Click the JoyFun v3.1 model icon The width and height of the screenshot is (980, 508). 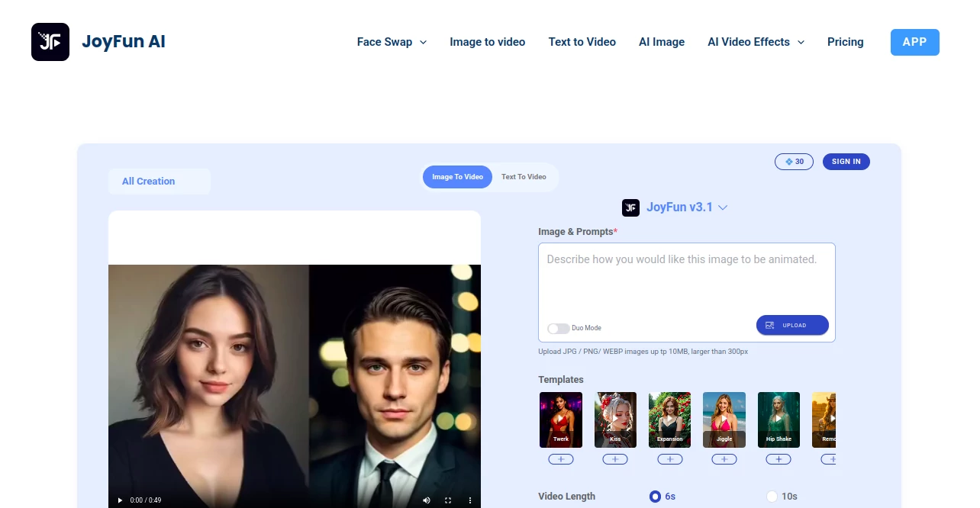(x=630, y=207)
